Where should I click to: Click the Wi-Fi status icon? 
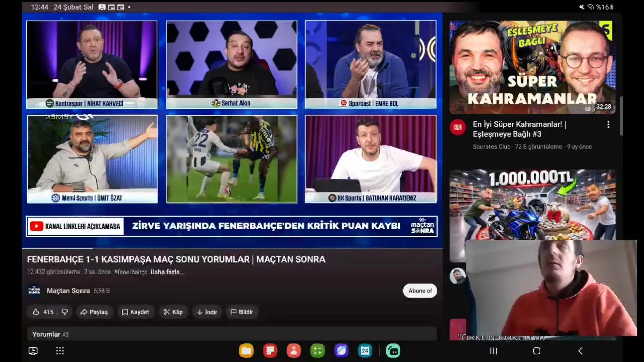[590, 7]
